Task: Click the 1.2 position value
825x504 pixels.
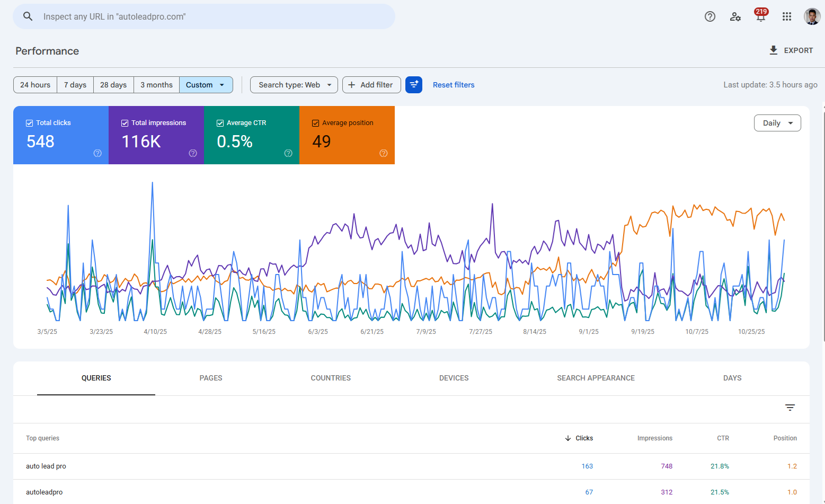Action: 792,466
